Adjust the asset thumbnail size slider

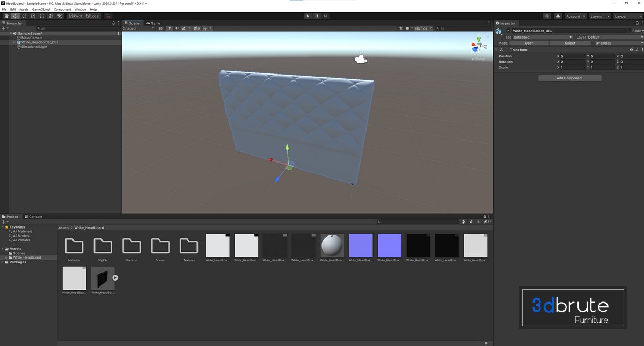(486, 343)
